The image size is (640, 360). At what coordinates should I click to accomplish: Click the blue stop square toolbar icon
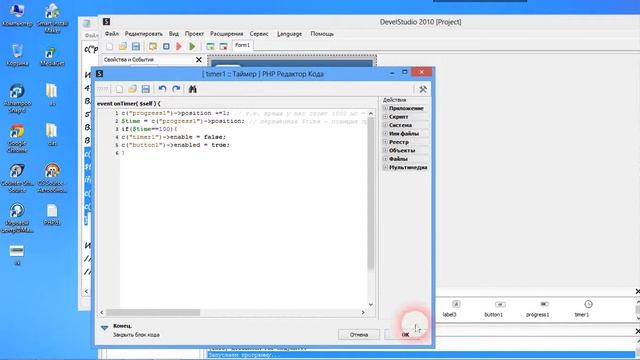(166, 47)
